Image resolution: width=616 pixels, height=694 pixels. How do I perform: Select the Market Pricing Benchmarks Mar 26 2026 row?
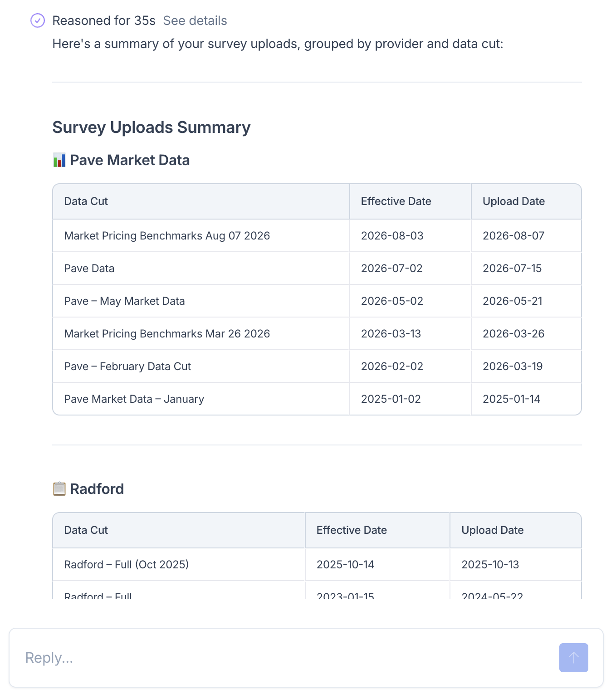coord(317,334)
